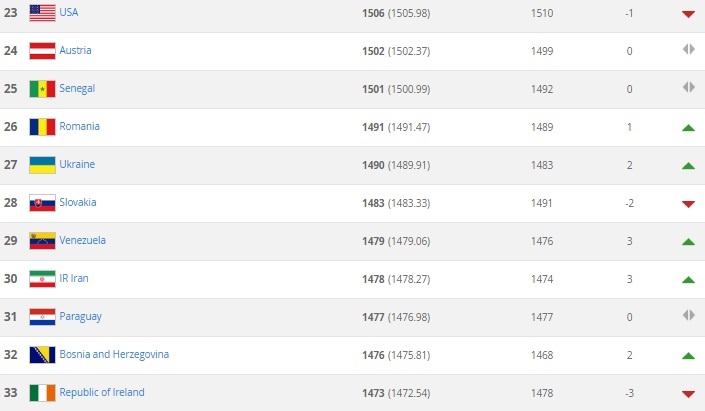The image size is (705, 411).
Task: Click the Ukraine flag icon
Action: [42, 165]
